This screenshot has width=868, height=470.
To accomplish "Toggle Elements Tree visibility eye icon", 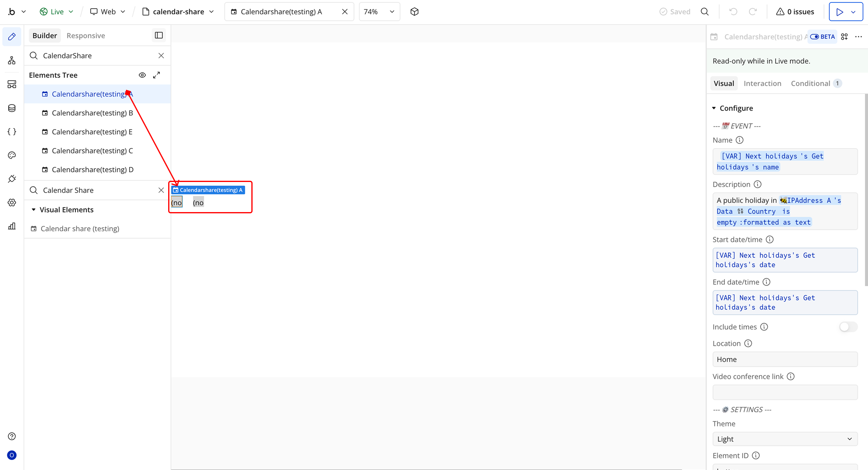I will pyautogui.click(x=142, y=75).
